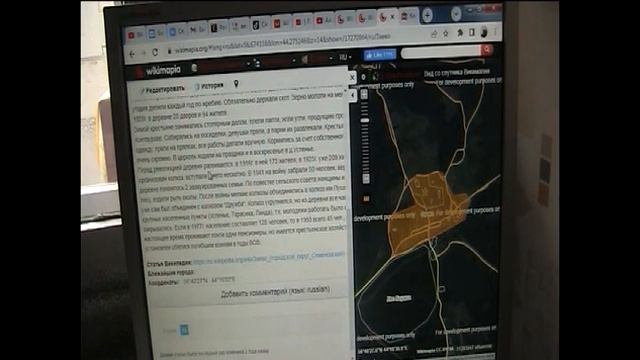
Task: Click the location pin icon in panel
Action: [236, 84]
